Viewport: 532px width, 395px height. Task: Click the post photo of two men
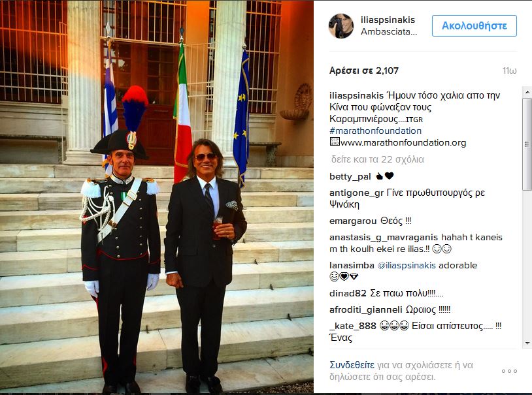pyautogui.click(x=157, y=197)
